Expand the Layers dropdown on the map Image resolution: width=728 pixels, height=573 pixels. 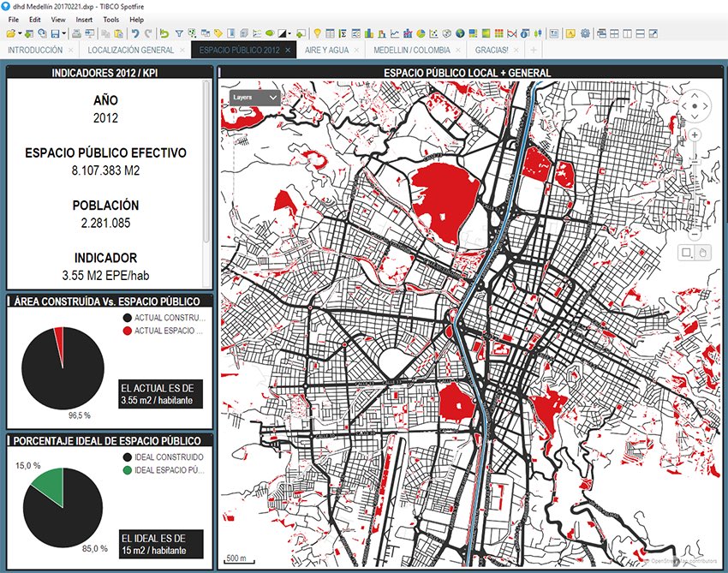(x=255, y=97)
